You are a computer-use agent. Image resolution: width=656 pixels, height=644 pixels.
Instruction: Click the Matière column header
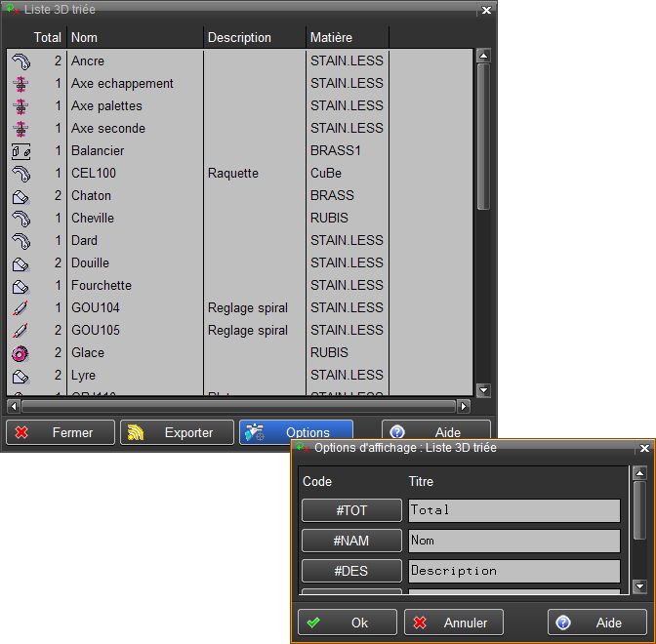click(x=347, y=38)
